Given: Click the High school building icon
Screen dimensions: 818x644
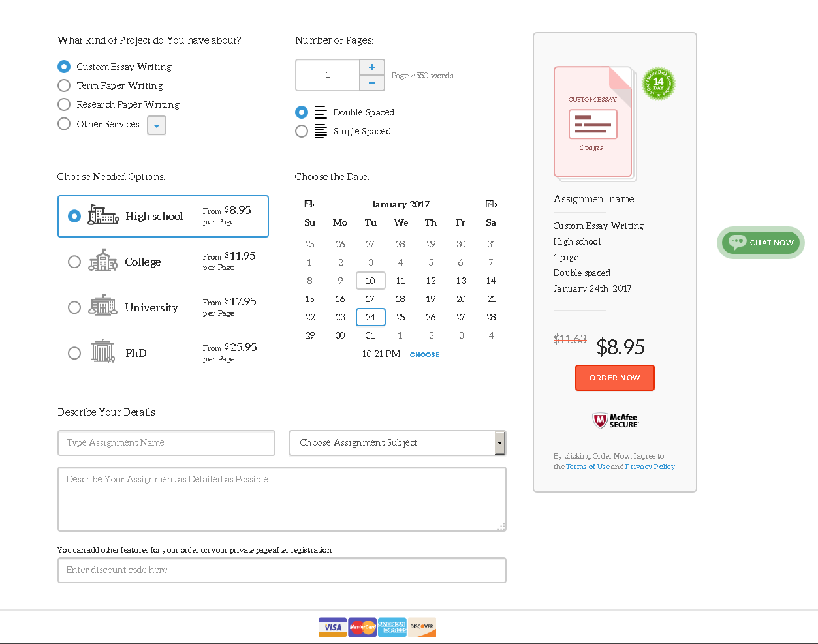Looking at the screenshot, I should [103, 214].
